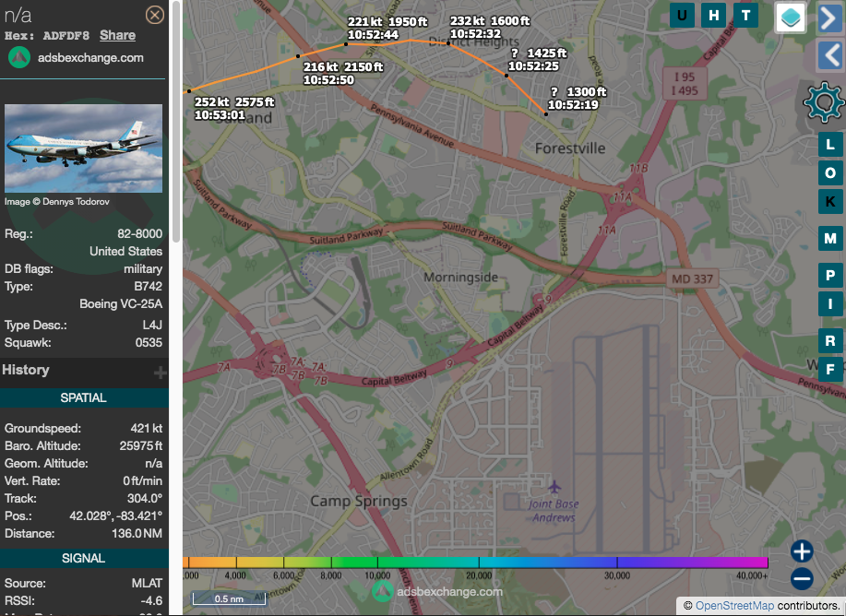Select the position coordinates value
The image size is (846, 616).
115,516
